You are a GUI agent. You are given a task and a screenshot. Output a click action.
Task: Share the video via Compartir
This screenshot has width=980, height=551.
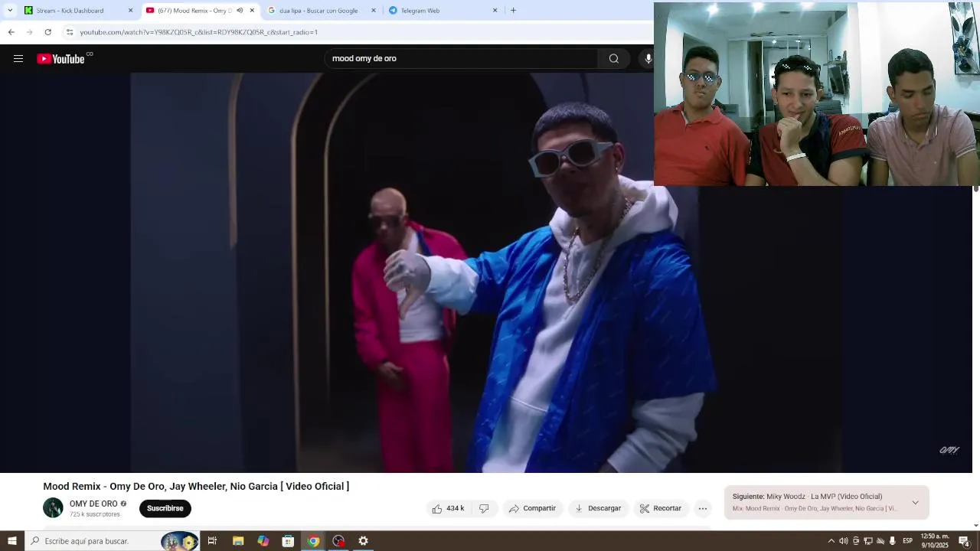[x=532, y=508]
